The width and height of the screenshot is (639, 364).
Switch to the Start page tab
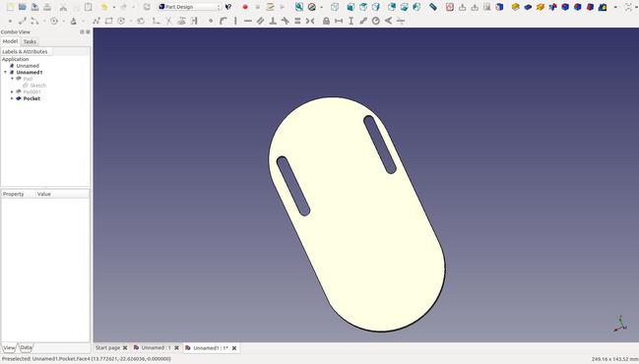(x=107, y=347)
